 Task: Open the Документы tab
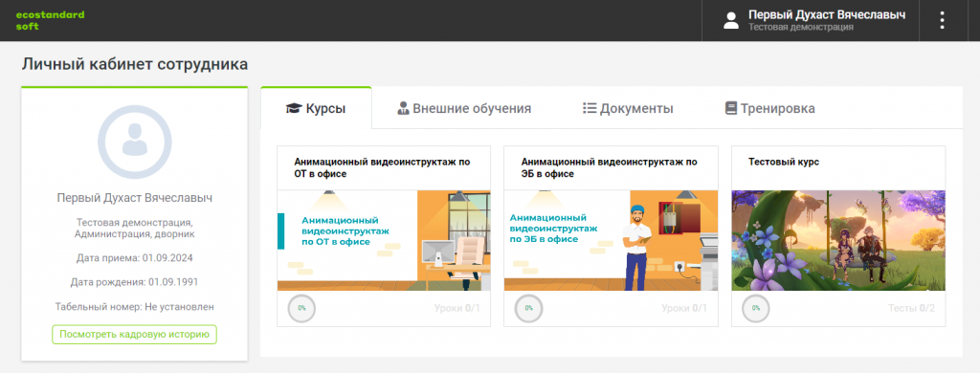[x=628, y=108]
